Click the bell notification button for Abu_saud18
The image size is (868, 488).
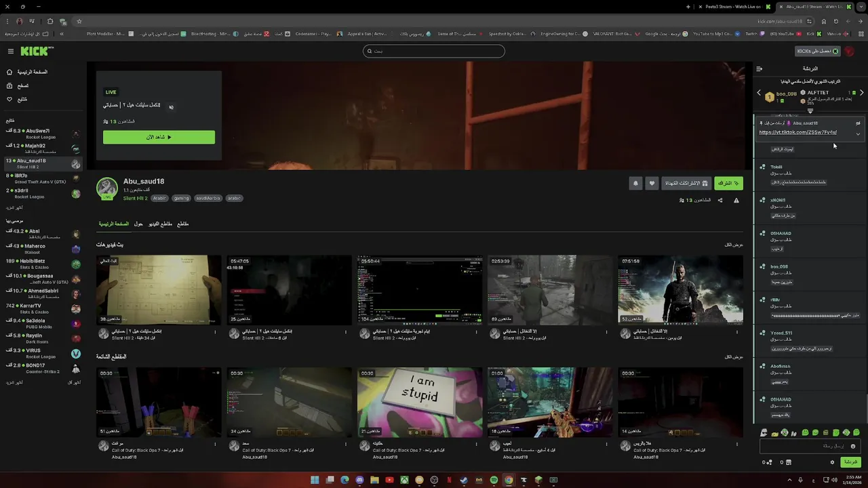[x=635, y=183]
